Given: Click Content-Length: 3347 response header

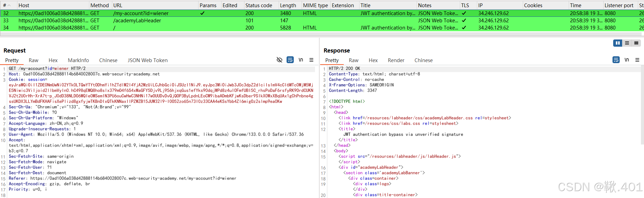Looking at the screenshot, I should pos(353,90).
